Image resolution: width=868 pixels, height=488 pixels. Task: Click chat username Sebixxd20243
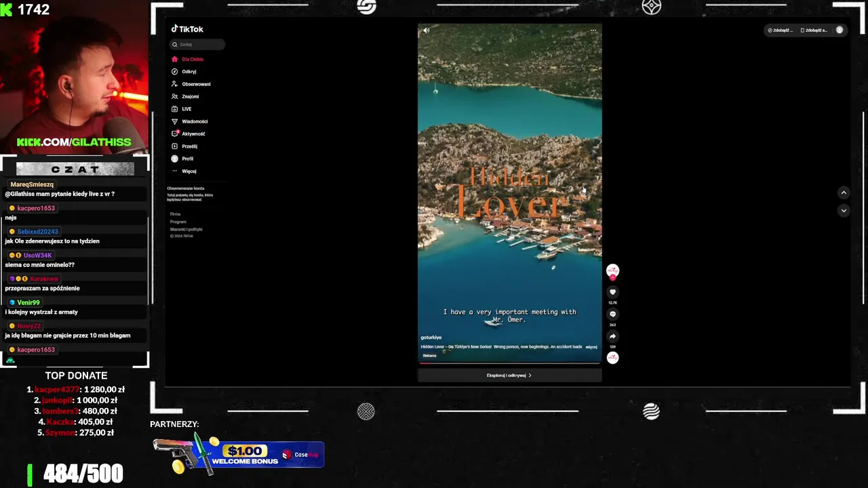tap(37, 232)
